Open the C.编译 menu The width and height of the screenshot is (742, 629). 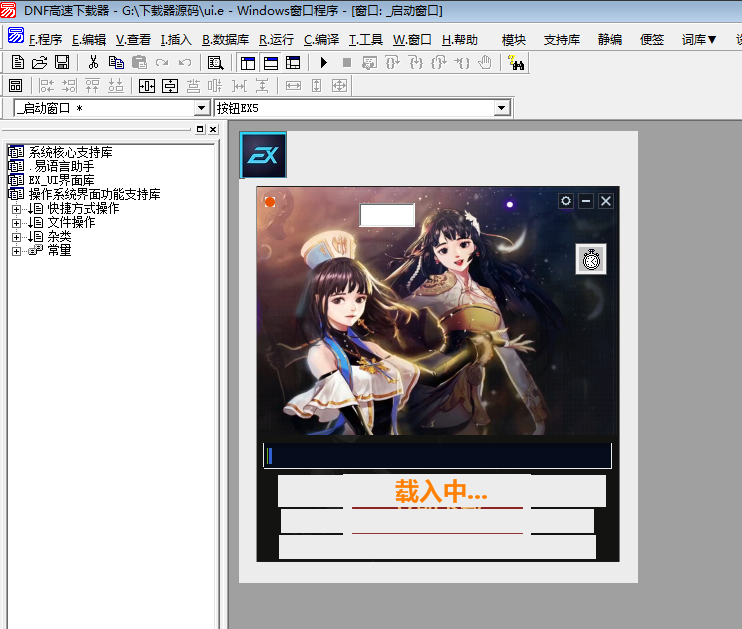321,40
